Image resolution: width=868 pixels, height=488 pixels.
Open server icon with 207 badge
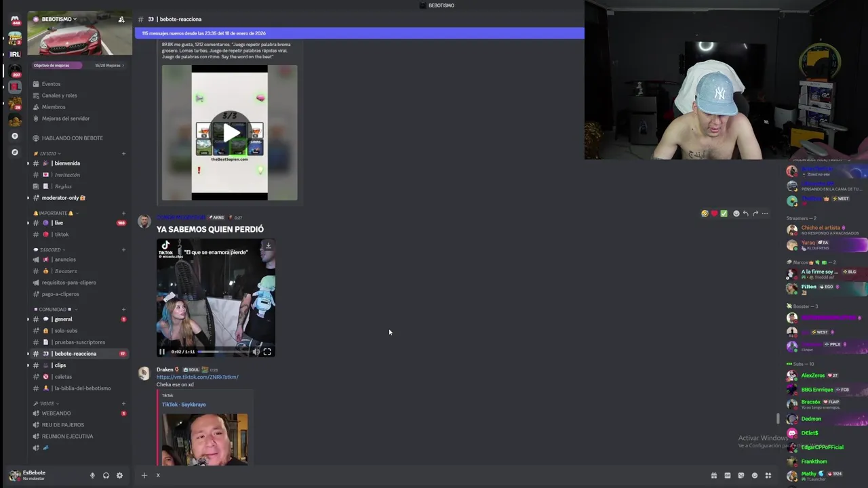point(15,70)
